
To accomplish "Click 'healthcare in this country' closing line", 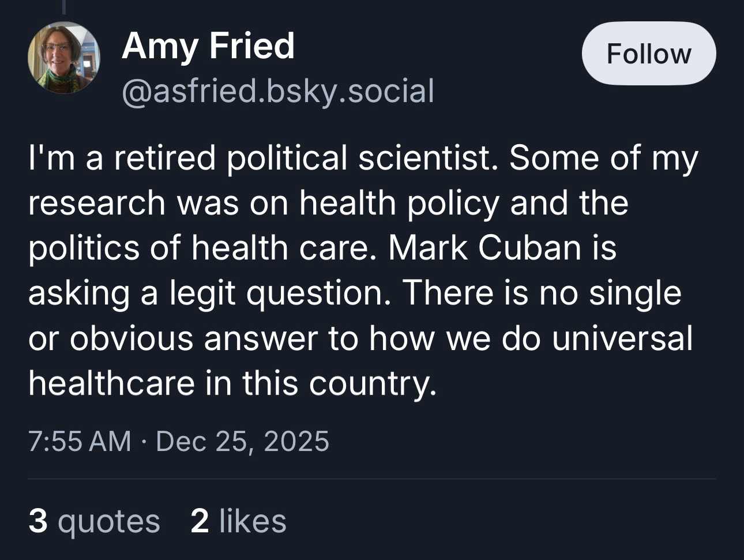I will pos(232,383).
